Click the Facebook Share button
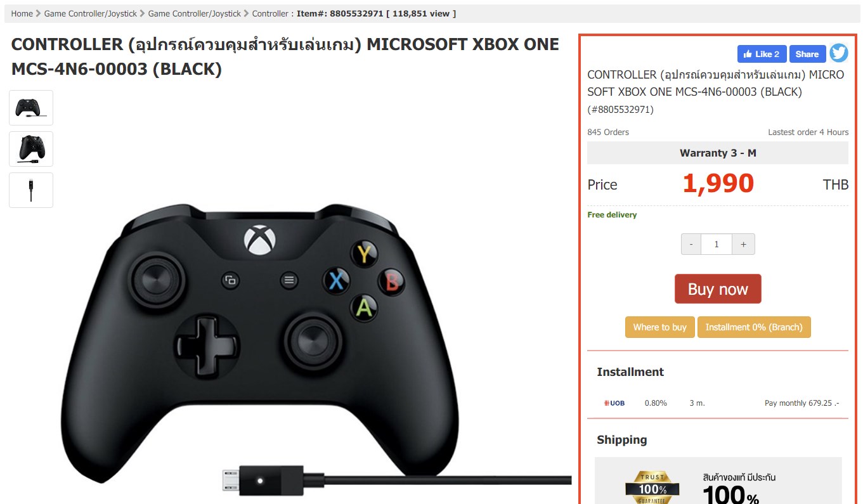 click(x=807, y=54)
